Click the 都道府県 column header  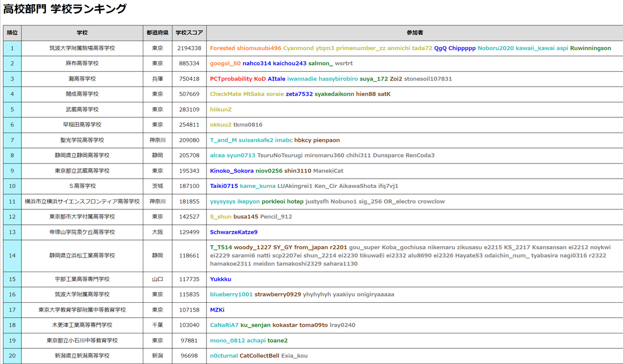tap(157, 33)
